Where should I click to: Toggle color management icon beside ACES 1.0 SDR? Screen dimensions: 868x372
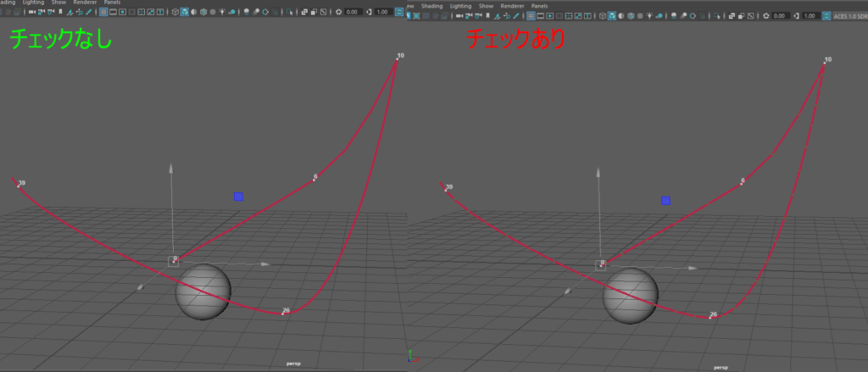click(x=826, y=14)
